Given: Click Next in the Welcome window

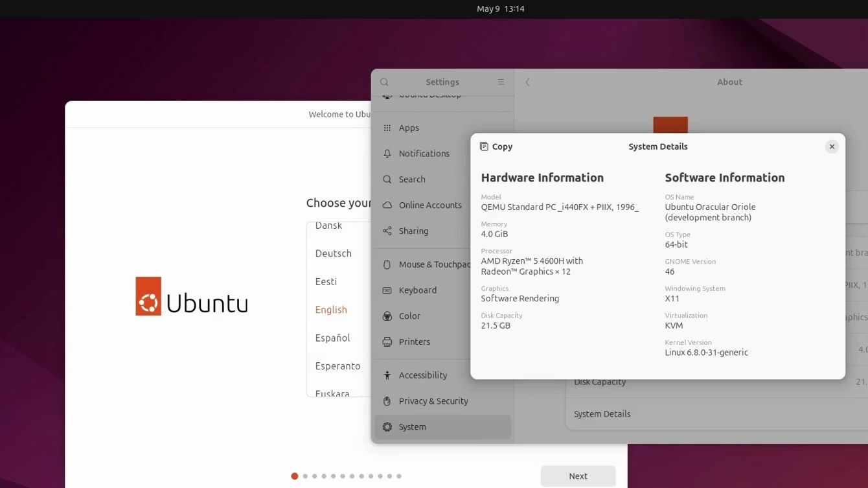Looking at the screenshot, I should (578, 476).
